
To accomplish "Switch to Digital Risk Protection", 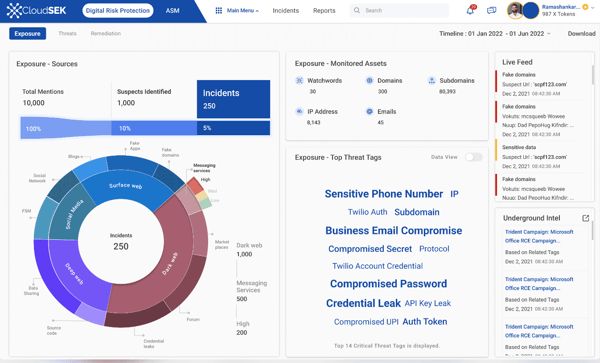I will point(117,10).
